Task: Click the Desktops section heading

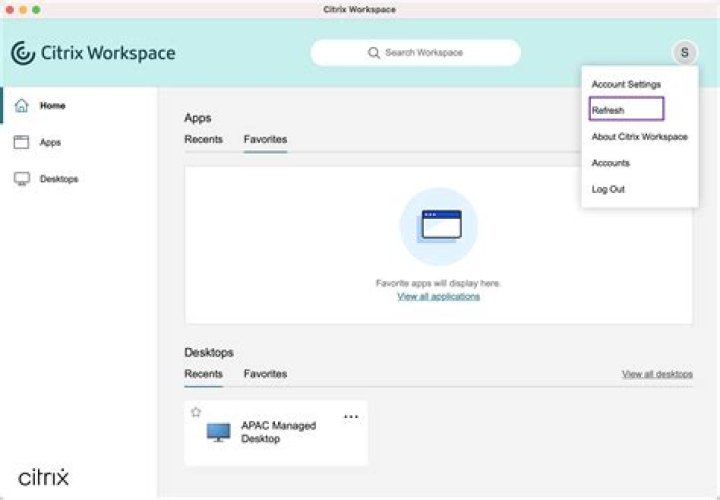Action: pyautogui.click(x=209, y=353)
